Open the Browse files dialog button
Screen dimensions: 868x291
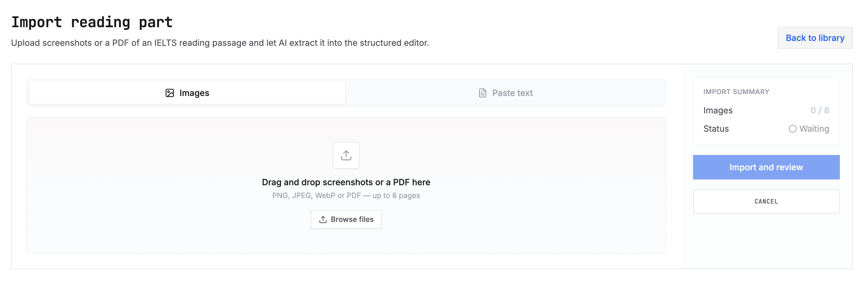[x=346, y=219]
